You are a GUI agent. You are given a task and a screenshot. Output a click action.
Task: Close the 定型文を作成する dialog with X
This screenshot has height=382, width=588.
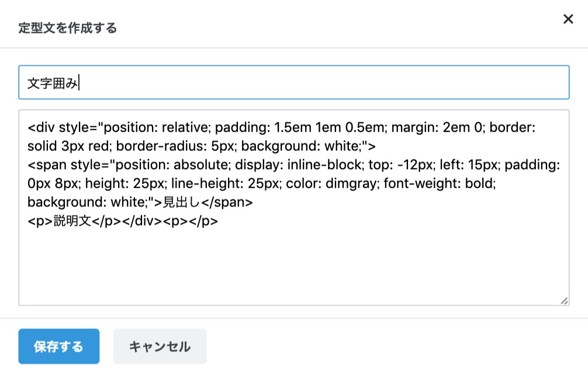point(568,19)
